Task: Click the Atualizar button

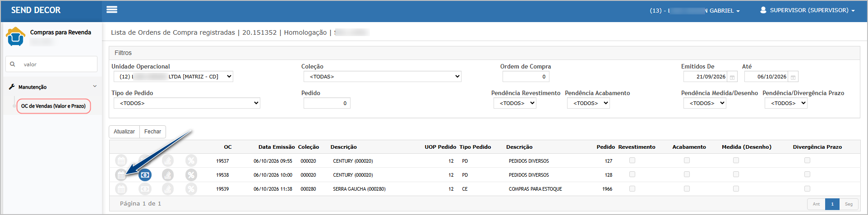Action: 124,132
